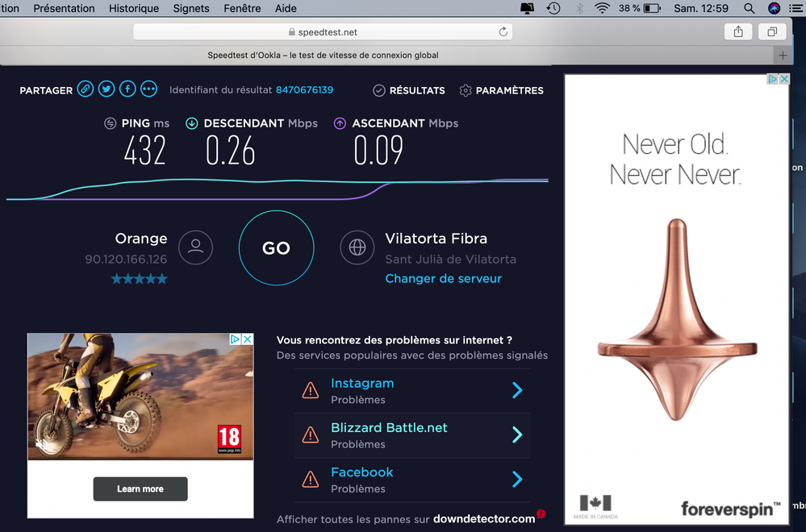
Task: Click the Safari share button
Action: point(739,31)
